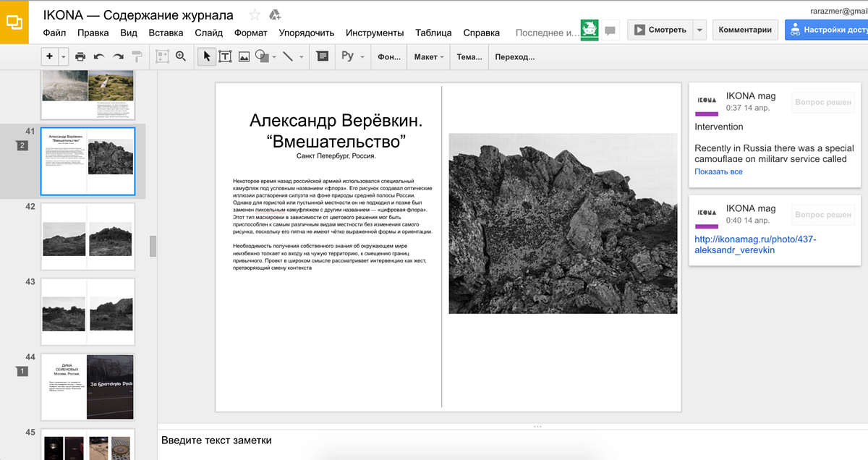Choose the select arrow cursor tool
The width and height of the screenshot is (868, 460).
(206, 56)
